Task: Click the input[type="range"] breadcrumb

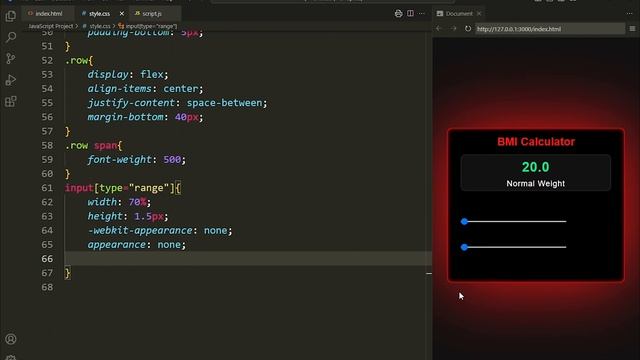Action: pyautogui.click(x=151, y=26)
